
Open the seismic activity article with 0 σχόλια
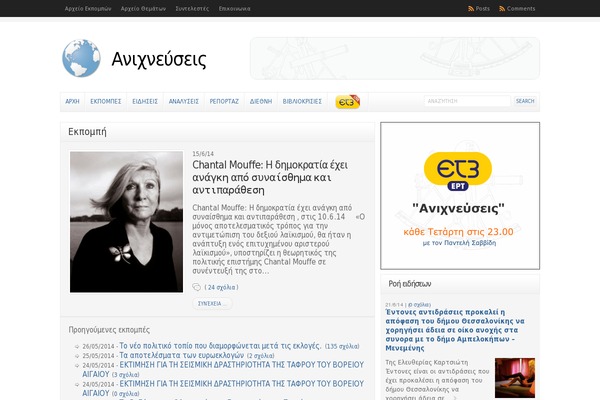click(x=223, y=388)
